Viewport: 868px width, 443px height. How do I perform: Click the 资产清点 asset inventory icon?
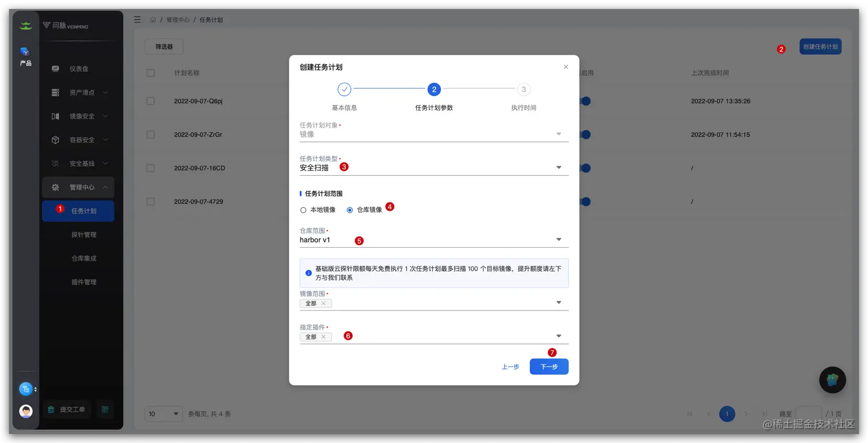pyautogui.click(x=55, y=93)
